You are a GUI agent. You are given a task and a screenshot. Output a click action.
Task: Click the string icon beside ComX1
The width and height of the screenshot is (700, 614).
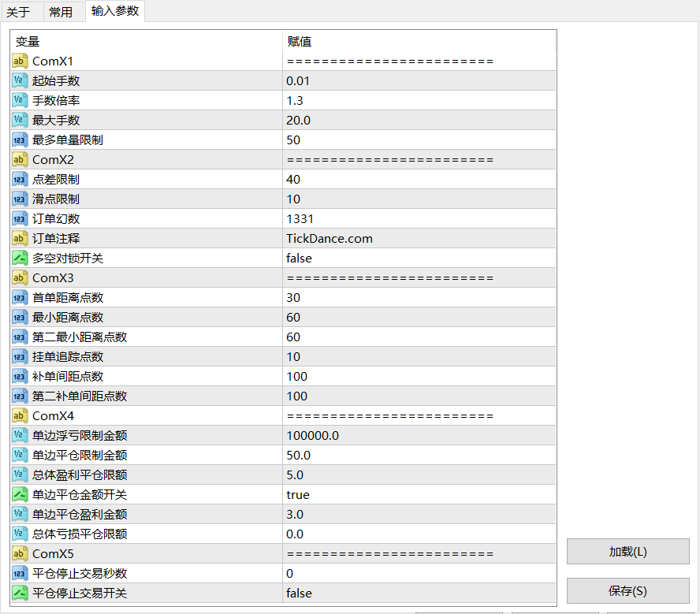coord(20,61)
